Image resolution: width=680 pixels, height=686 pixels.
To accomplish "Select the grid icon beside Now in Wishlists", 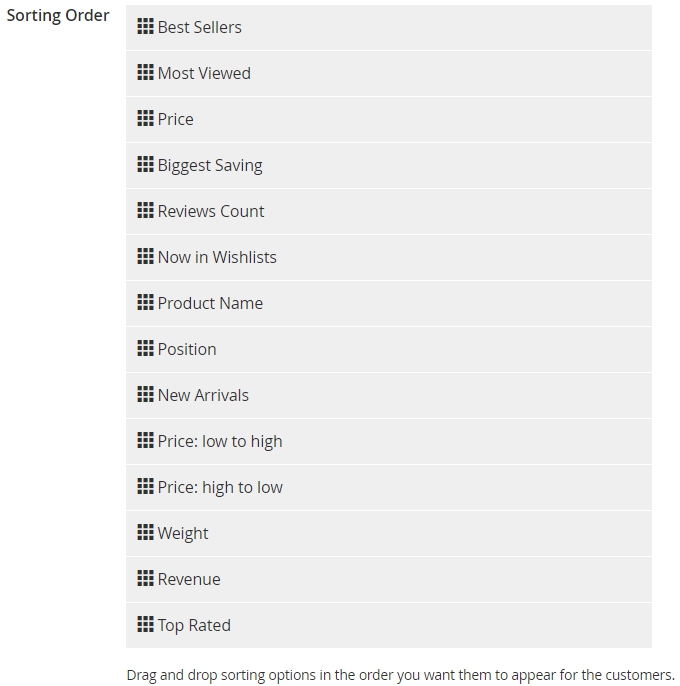I will tap(145, 256).
